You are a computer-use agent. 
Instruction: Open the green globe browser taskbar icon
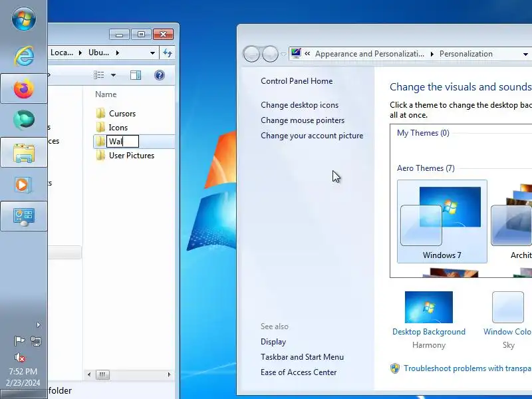tap(24, 120)
